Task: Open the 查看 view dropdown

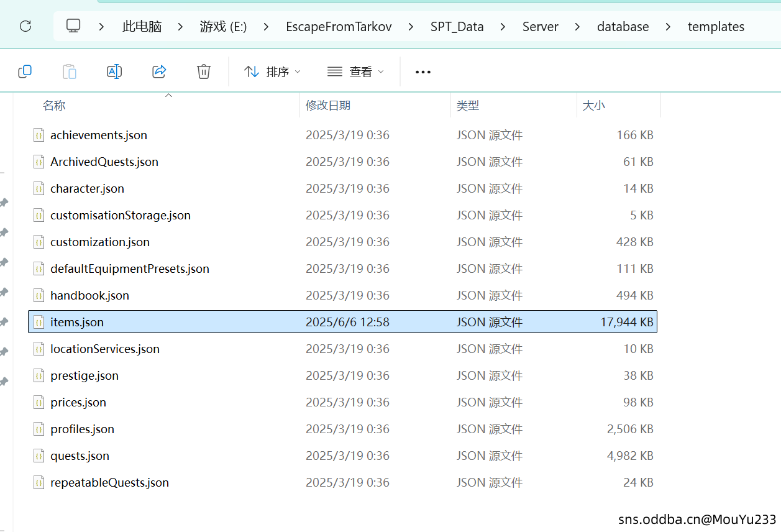Action: [355, 71]
